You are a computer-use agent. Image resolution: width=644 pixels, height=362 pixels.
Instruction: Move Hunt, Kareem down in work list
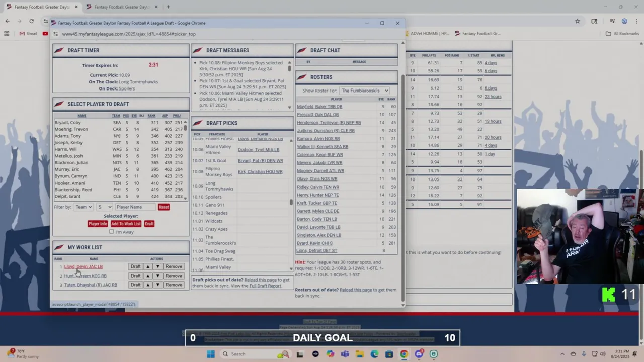(x=157, y=276)
